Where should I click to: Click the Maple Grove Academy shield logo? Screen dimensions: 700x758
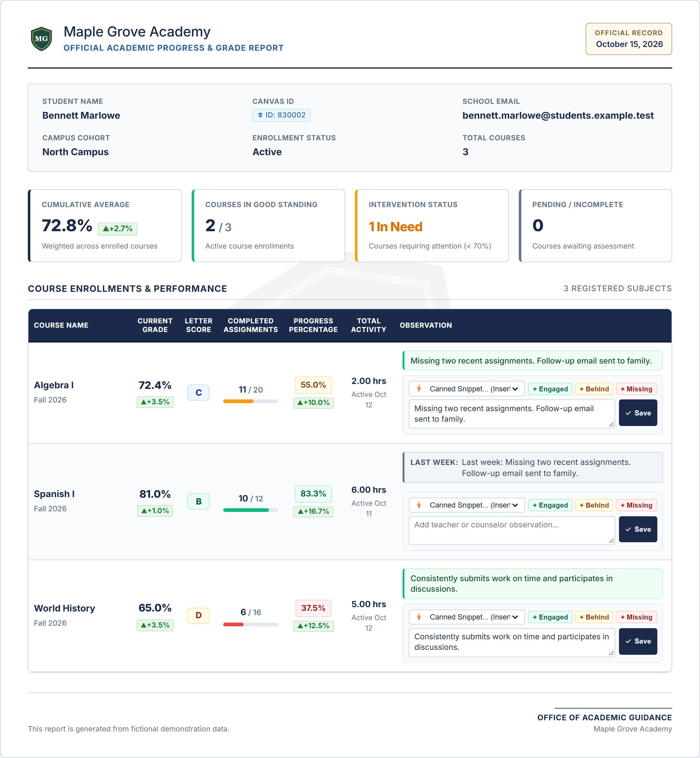[41, 39]
